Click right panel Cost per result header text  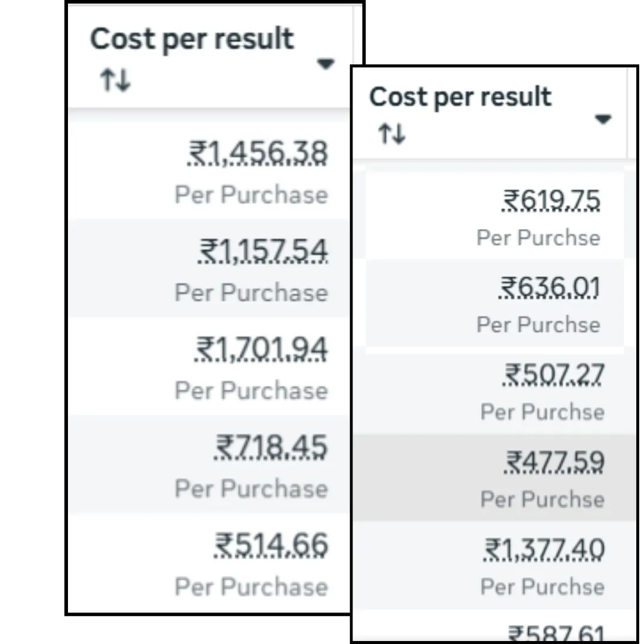(x=460, y=97)
